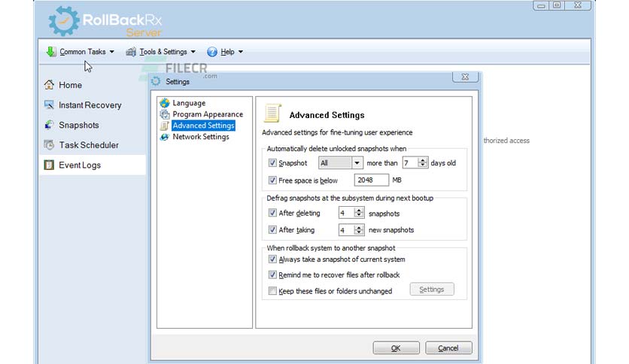Open Instant Recovery in the sidebar
This screenshot has width=629, height=364.
[93, 105]
